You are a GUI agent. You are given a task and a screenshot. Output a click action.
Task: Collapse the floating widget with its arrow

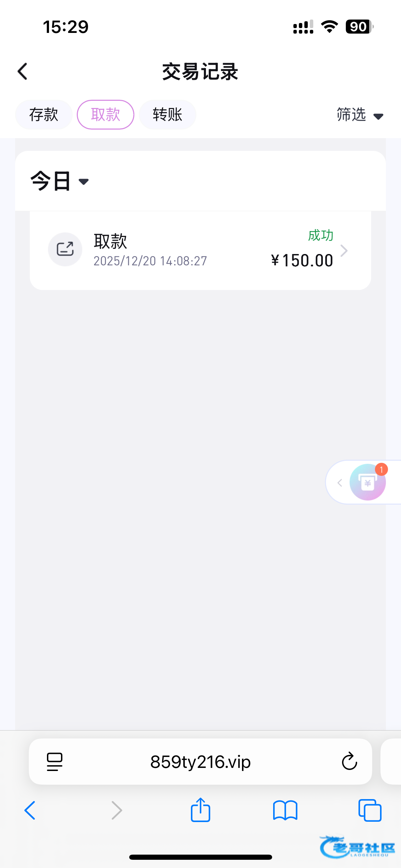pos(340,483)
